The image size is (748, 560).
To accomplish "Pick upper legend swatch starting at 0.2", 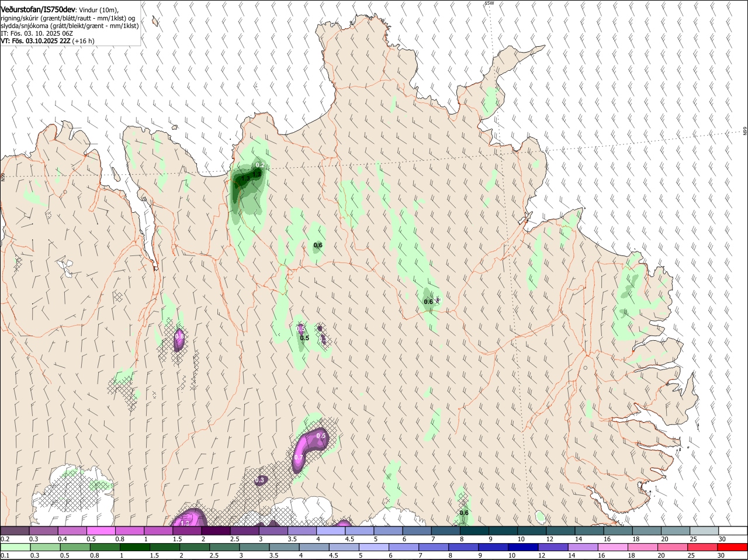I will [x=15, y=530].
